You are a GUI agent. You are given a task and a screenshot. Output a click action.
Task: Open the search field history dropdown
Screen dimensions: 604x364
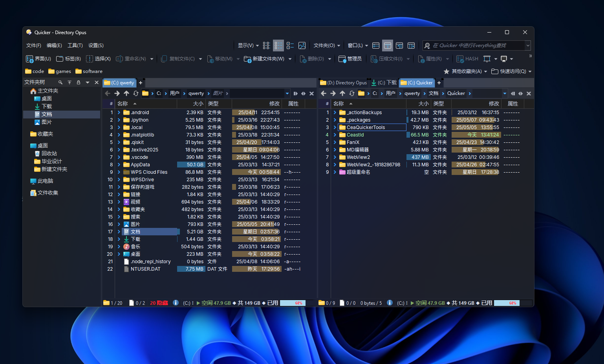tap(528, 45)
